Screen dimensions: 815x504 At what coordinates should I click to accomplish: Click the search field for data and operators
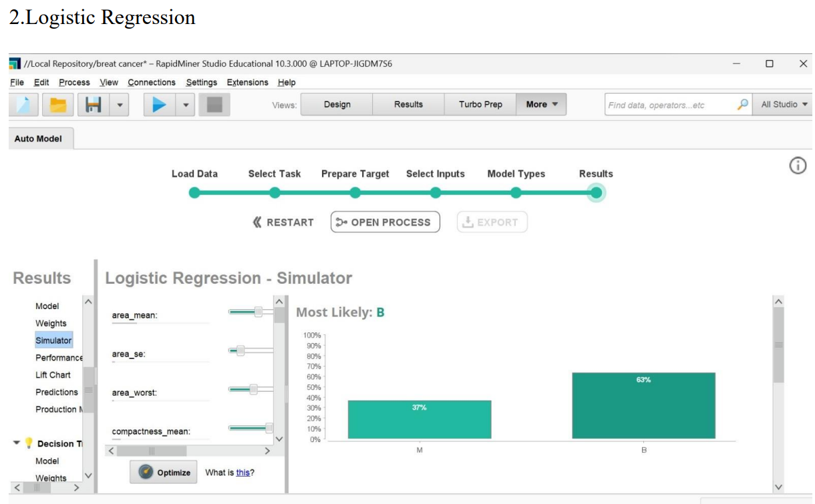669,105
